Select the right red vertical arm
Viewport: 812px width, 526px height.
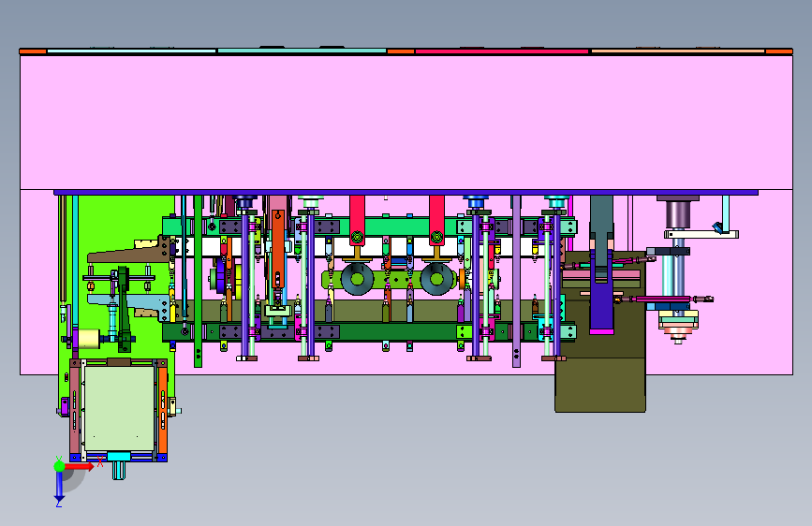click(x=436, y=220)
